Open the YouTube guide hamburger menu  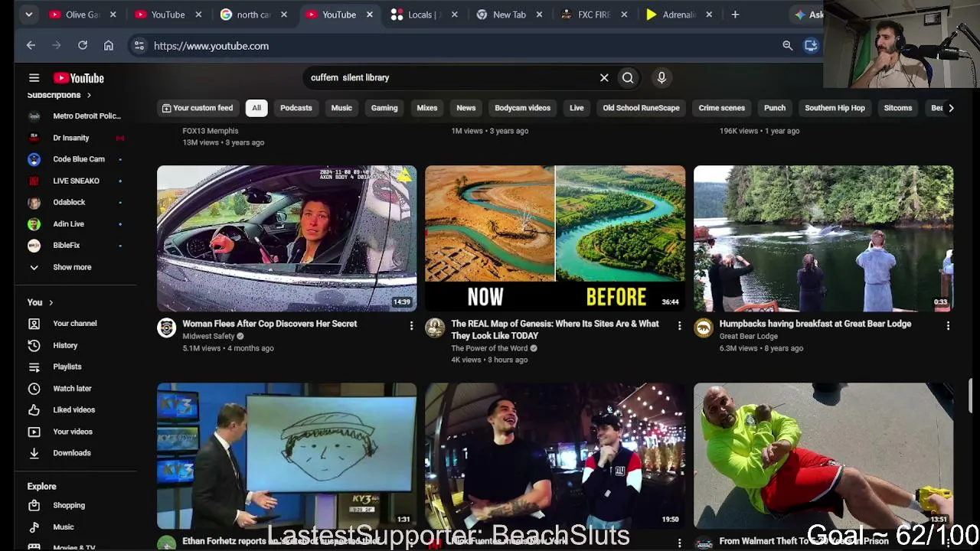tap(34, 77)
